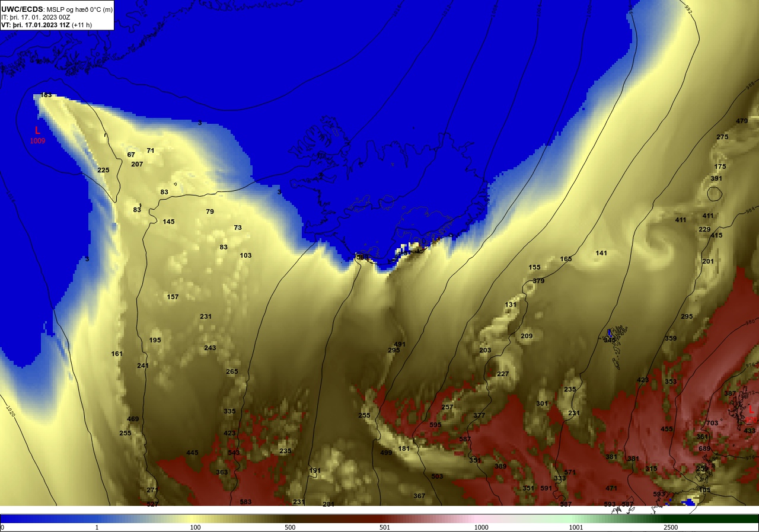Click the height value 491
This screenshot has height=532, width=759.
click(400, 345)
